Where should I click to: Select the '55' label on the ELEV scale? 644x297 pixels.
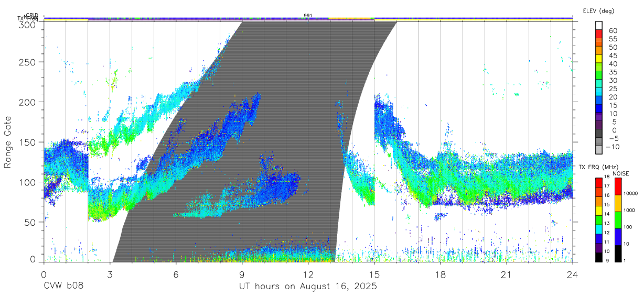(613, 39)
